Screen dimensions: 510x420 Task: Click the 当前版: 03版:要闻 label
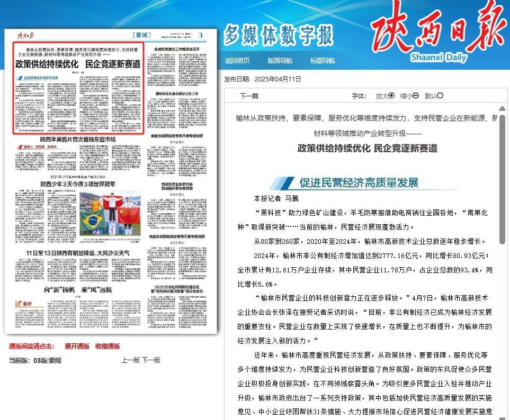pos(35,360)
